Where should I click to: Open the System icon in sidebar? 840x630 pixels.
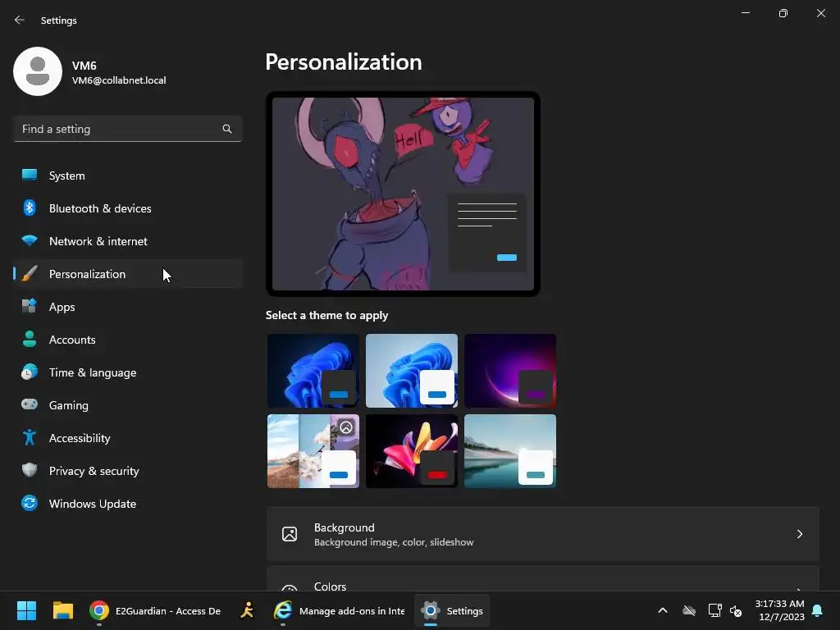point(30,175)
